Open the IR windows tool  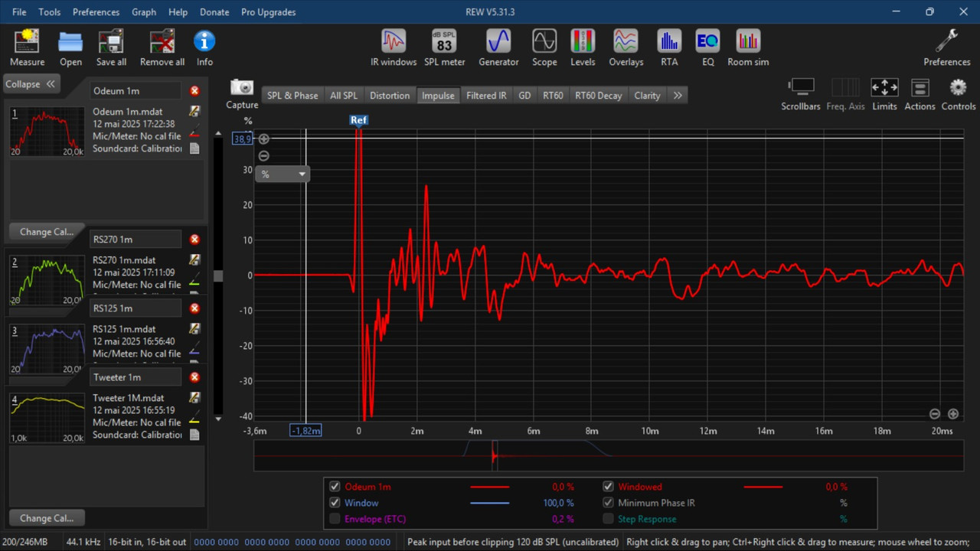(394, 48)
